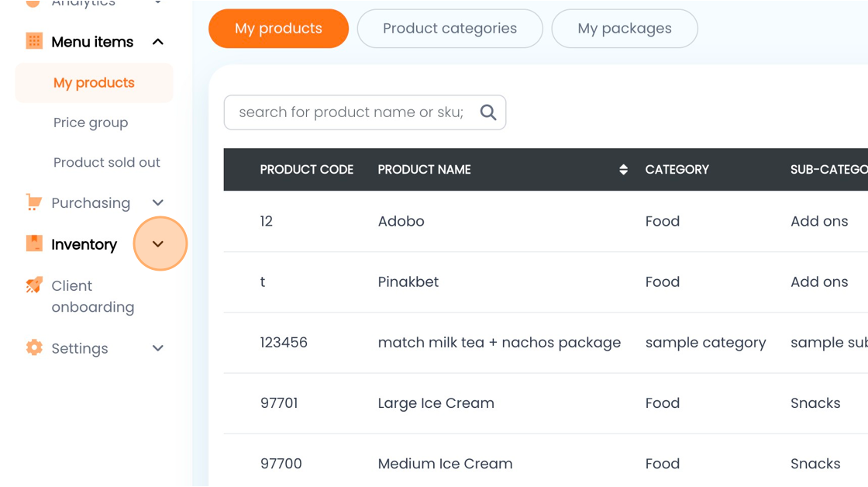This screenshot has width=868, height=487.
Task: Click Food category in Medium Ice Cream row
Action: coord(663,463)
